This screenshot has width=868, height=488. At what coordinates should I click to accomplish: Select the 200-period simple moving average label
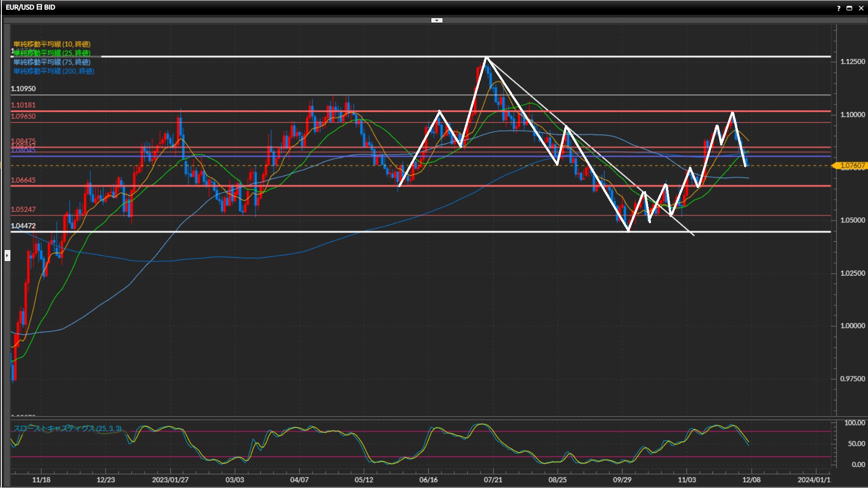click(x=53, y=71)
